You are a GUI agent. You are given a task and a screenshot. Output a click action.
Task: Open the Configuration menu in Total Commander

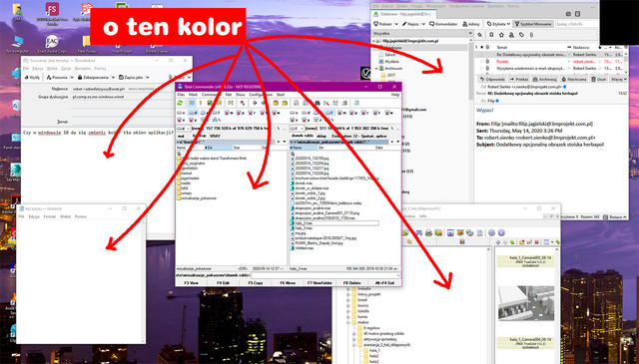[x=261, y=95]
